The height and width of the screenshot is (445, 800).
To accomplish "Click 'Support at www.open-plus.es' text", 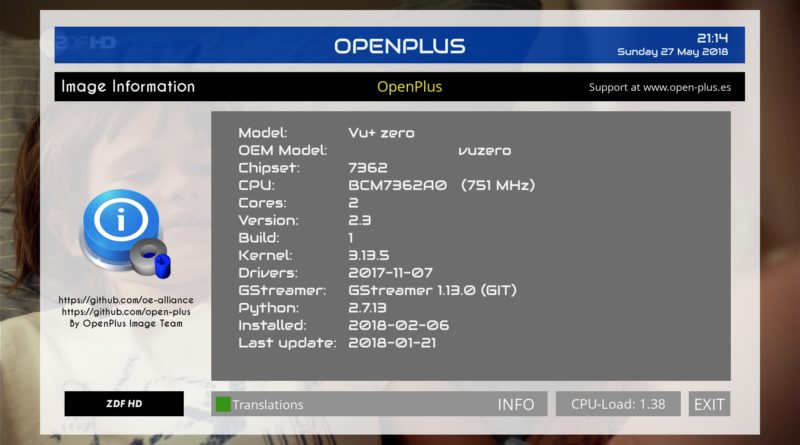I will 660,87.
